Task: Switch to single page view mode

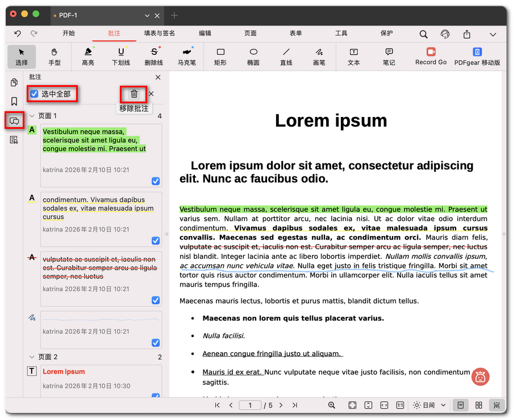Action: [460, 405]
